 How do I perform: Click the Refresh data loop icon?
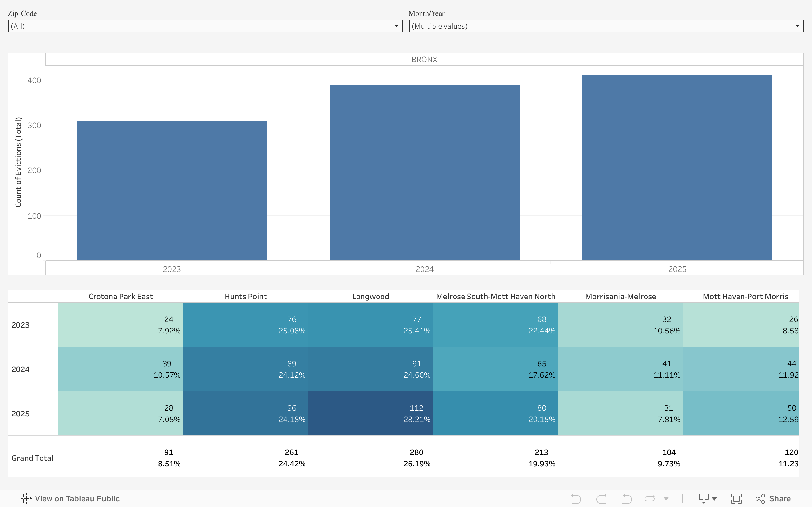[x=650, y=499]
